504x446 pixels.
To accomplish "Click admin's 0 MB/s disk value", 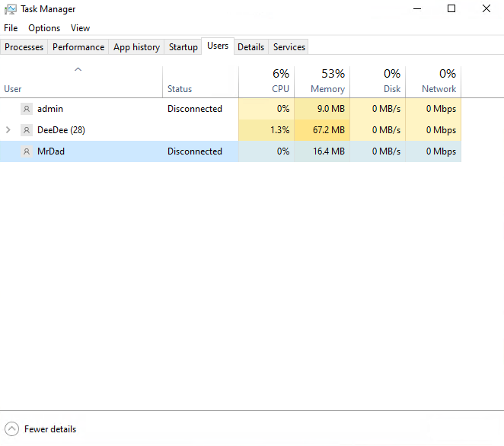I will (386, 109).
